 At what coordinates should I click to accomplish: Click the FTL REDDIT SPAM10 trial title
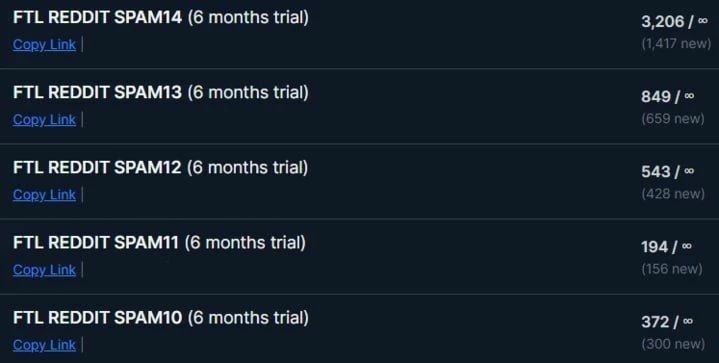(x=160, y=318)
